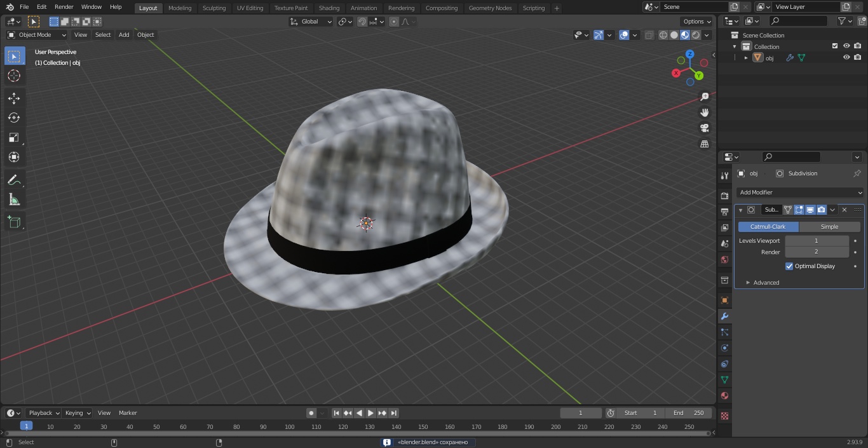Open the viewport Select menu

pyautogui.click(x=103, y=35)
